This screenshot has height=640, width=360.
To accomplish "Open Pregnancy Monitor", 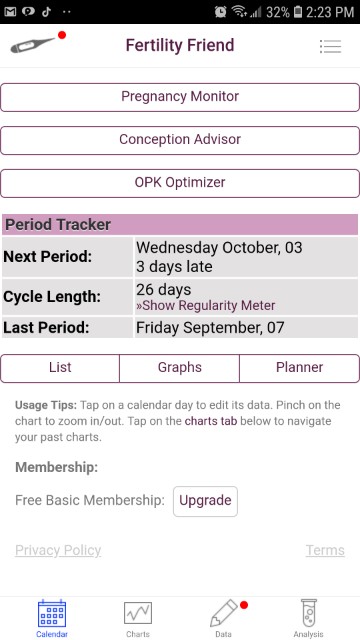I will click(x=180, y=97).
